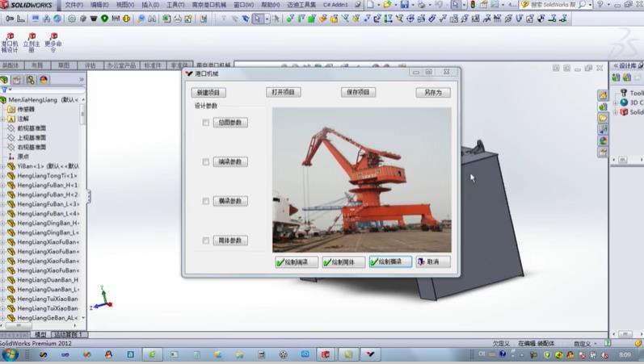Click the 更多命令 toolbar icon
The width and height of the screenshot is (644, 364).
tap(53, 41)
